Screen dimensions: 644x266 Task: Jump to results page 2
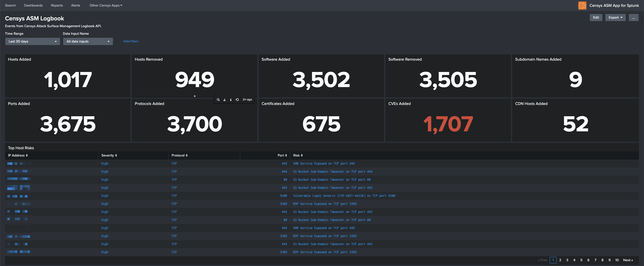pyautogui.click(x=560, y=260)
